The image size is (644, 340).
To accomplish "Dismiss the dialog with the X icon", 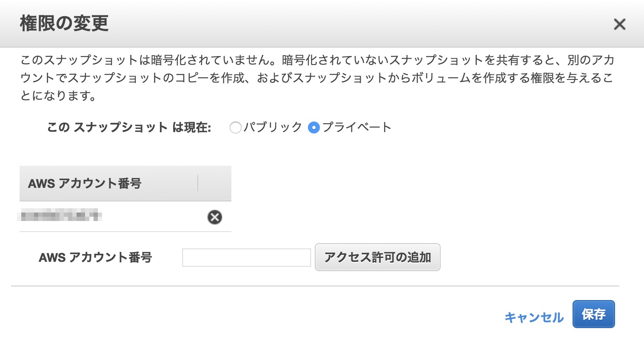I will pos(620,24).
